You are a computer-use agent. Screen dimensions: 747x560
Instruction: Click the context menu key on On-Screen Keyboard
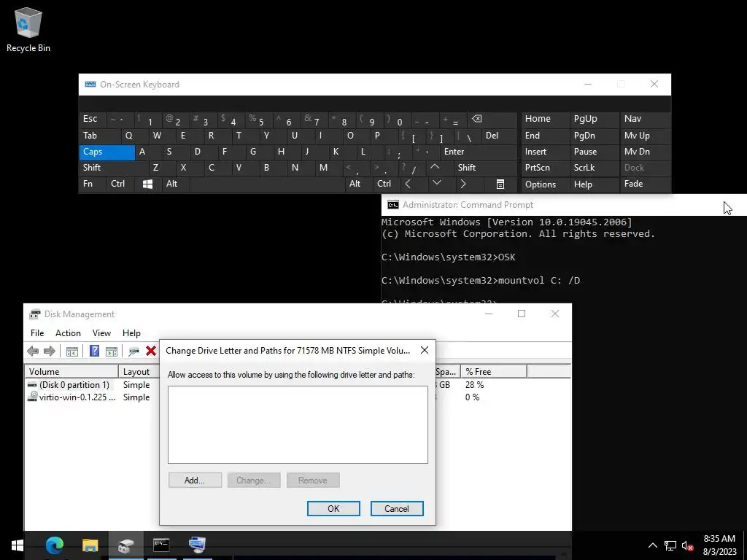click(500, 184)
